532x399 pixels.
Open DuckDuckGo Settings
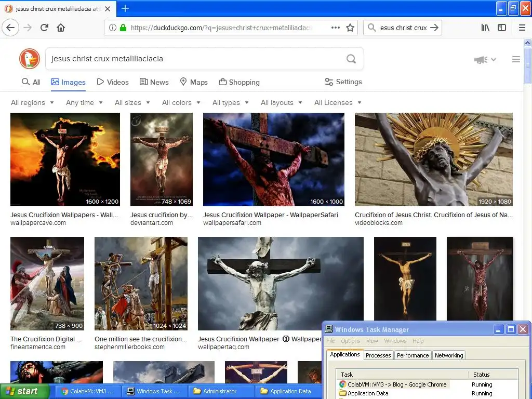343,82
